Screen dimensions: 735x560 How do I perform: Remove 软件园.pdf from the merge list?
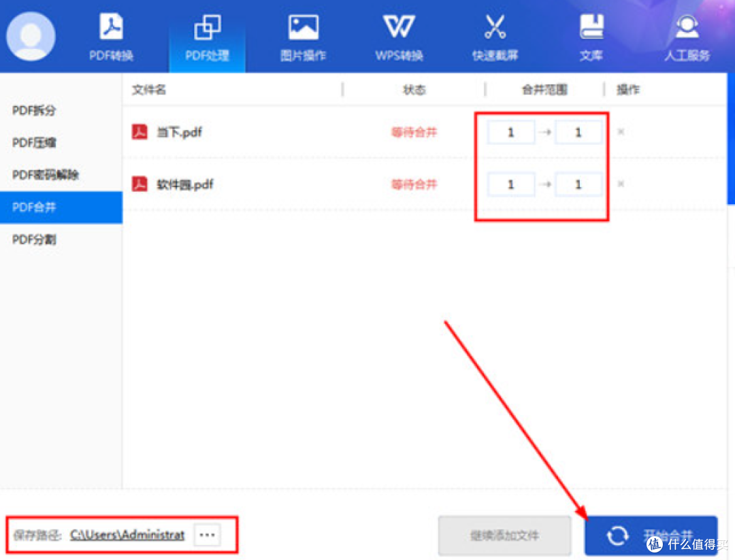click(x=621, y=184)
